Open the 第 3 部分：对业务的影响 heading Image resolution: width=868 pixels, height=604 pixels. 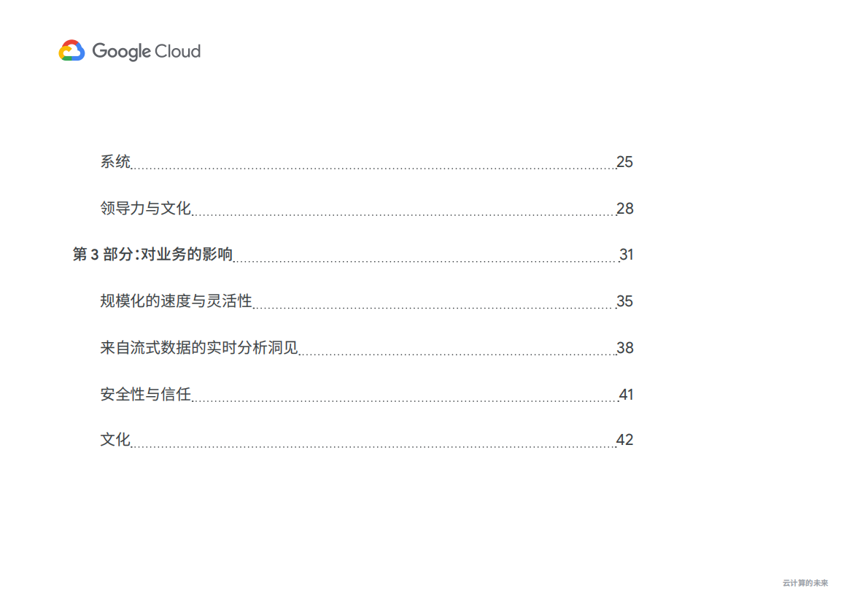152,255
